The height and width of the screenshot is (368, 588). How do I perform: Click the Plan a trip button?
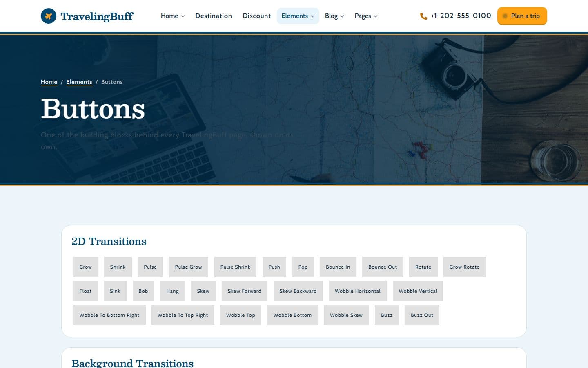click(x=522, y=16)
